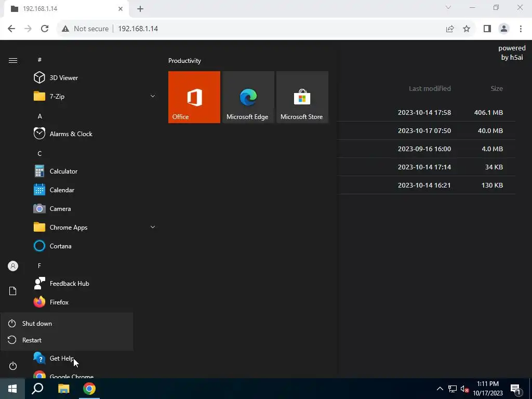
Task: Launch Firefox from Start menu
Action: pyautogui.click(x=95, y=302)
